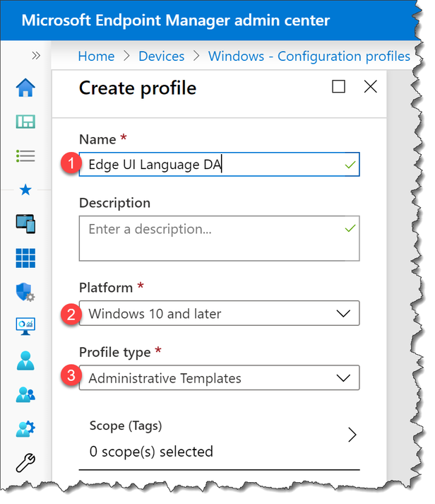Open Dashboard icon in sidebar
The width and height of the screenshot is (435, 504).
(x=25, y=122)
